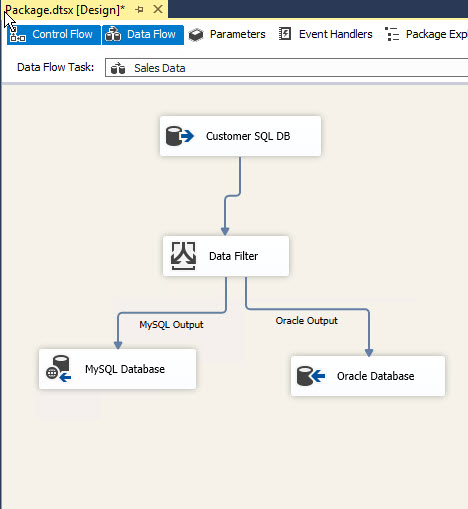Image resolution: width=468 pixels, height=509 pixels.
Task: Toggle the pin on Package.dtsx tab
Action: (x=139, y=10)
